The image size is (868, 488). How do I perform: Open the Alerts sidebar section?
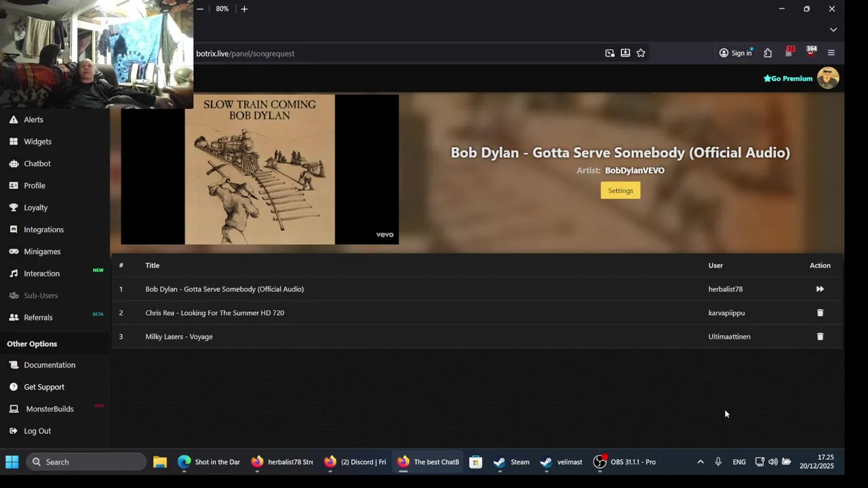click(33, 119)
